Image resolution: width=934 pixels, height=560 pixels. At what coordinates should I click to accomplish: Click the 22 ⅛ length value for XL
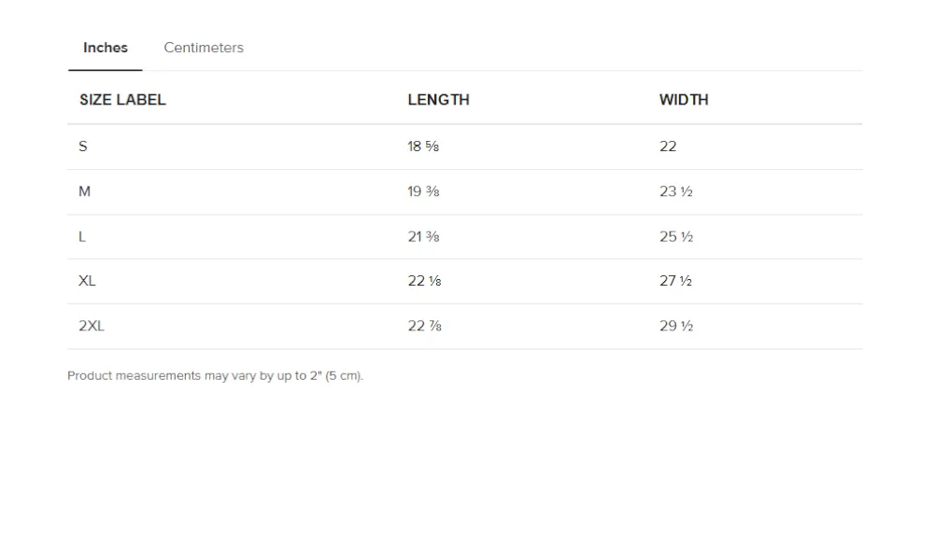(424, 281)
